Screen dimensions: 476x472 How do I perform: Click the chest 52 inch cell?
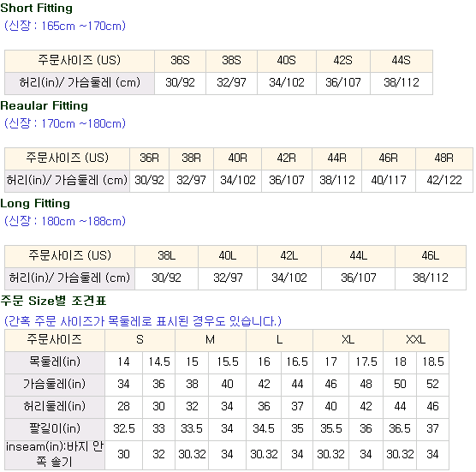pos(432,385)
